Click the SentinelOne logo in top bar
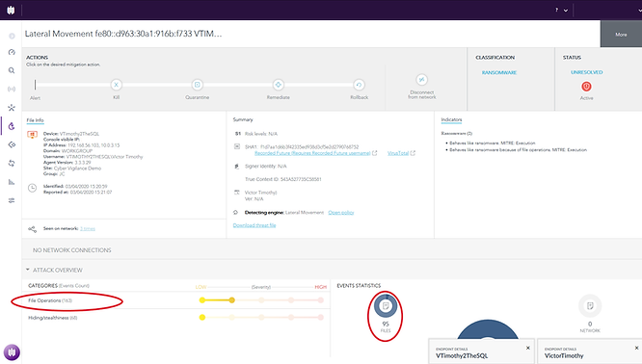The height and width of the screenshot is (364, 642). pyautogui.click(x=11, y=10)
